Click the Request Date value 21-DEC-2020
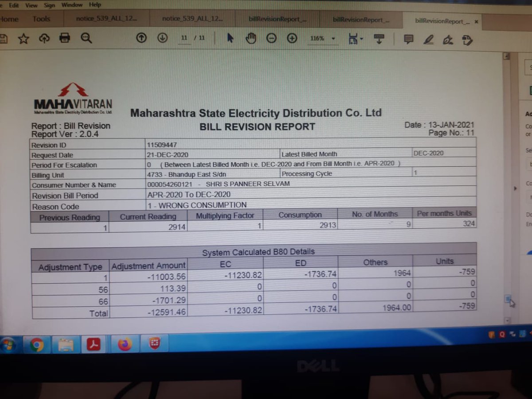The height and width of the screenshot is (399, 532). click(x=168, y=154)
